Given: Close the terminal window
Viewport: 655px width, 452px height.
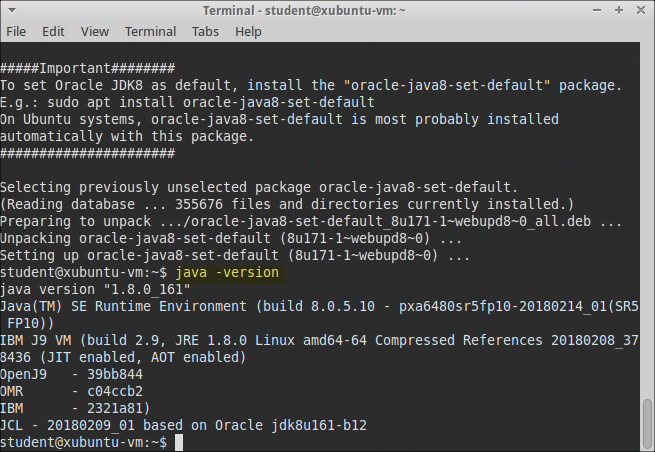Looking at the screenshot, I should coord(641,10).
